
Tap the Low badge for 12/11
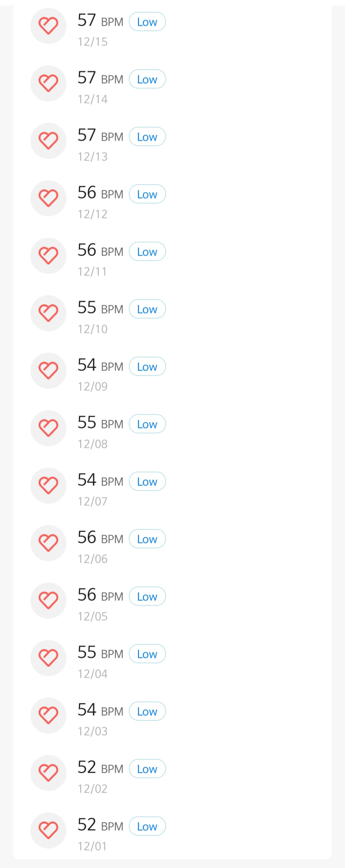tap(147, 252)
